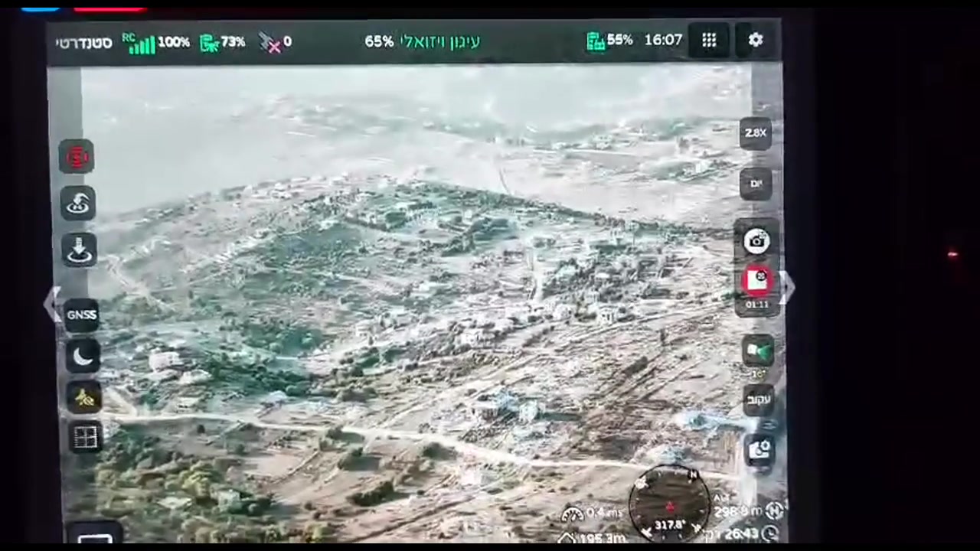Select the סטנדרטי flight mode label
Image resolution: width=980 pixels, height=551 pixels.
point(83,42)
